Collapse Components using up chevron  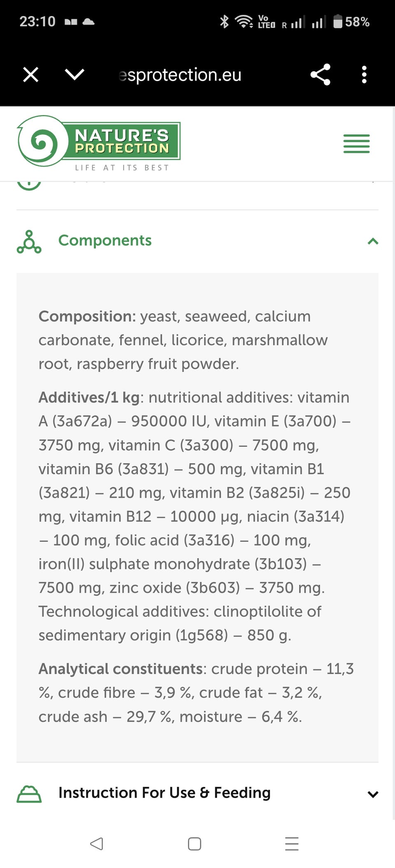coord(373,241)
